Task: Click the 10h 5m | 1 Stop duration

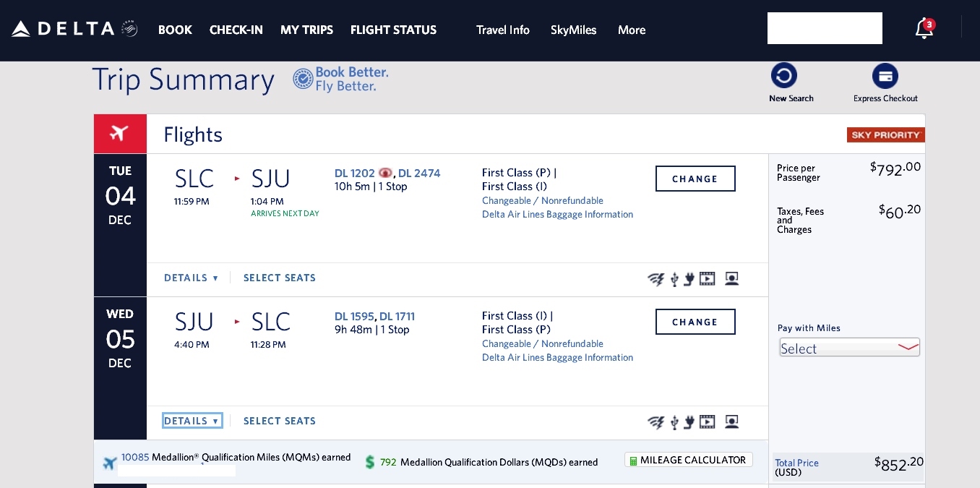Action: pyautogui.click(x=371, y=187)
